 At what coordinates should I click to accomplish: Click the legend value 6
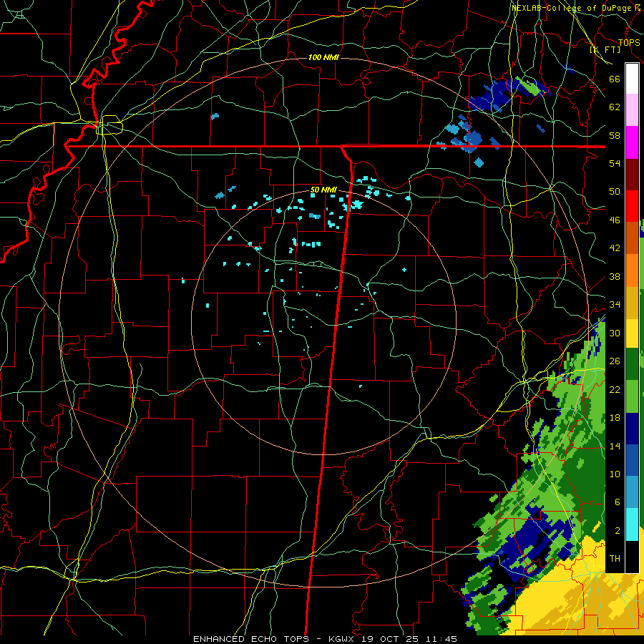tap(618, 502)
